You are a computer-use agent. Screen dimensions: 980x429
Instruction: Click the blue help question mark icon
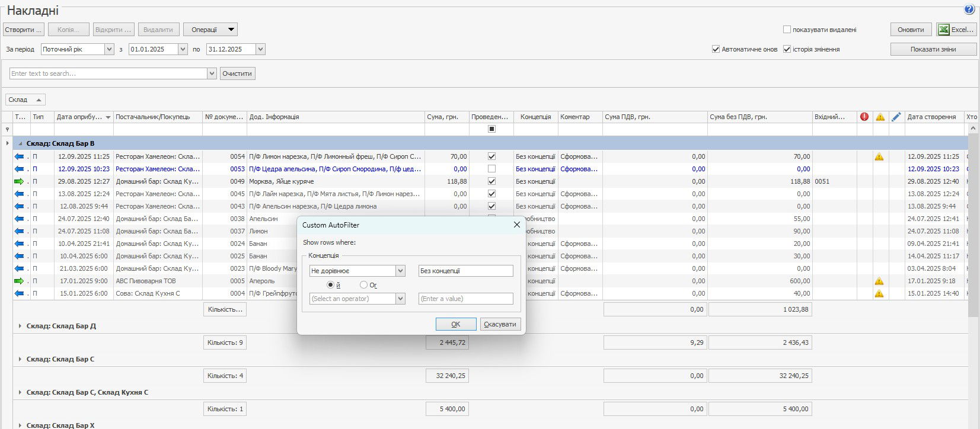tap(969, 9)
